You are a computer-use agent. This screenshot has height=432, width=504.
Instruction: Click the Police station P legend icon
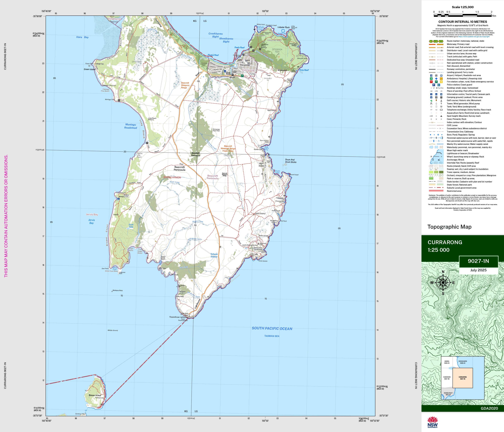click(x=434, y=85)
